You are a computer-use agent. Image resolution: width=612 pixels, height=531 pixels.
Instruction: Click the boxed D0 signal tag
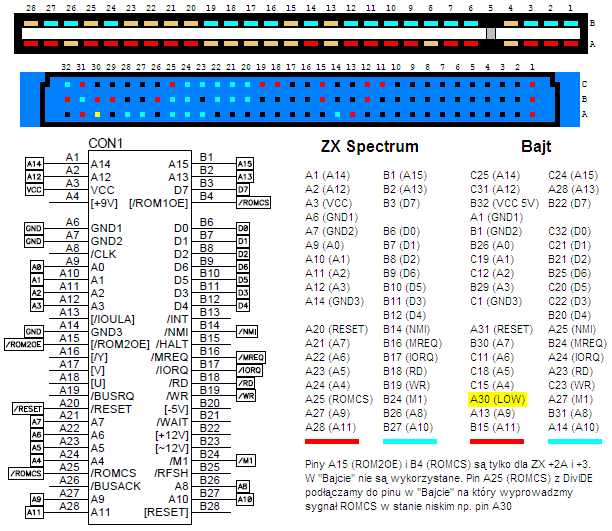coord(243,228)
